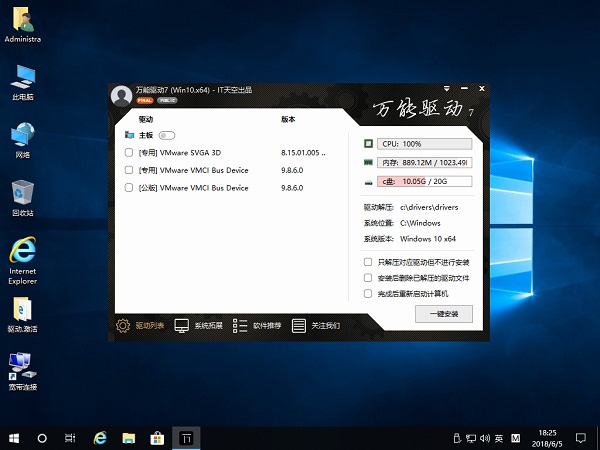The image size is (600, 450).
Task: Click the c盘 disk drive icon
Action: click(x=368, y=181)
